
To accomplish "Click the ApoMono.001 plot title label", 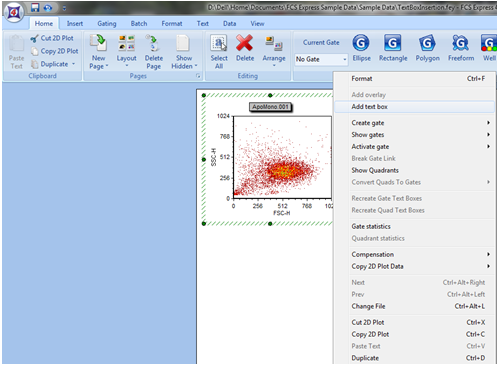I will (x=270, y=107).
